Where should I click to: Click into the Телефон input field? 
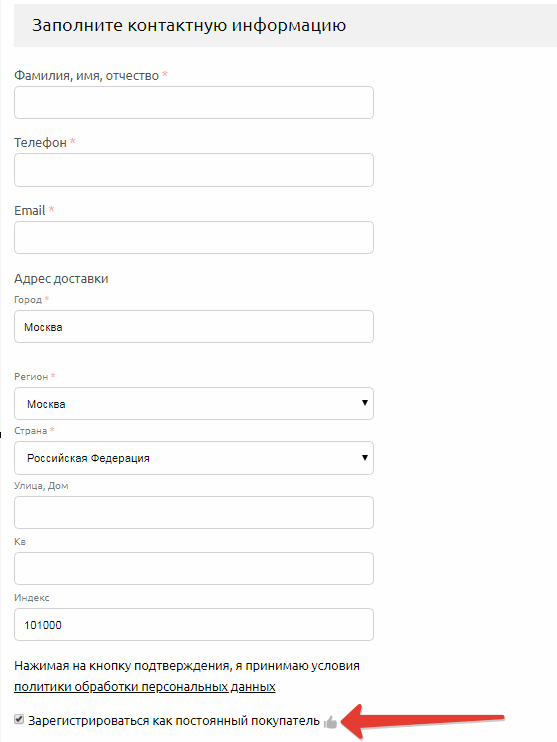194,170
